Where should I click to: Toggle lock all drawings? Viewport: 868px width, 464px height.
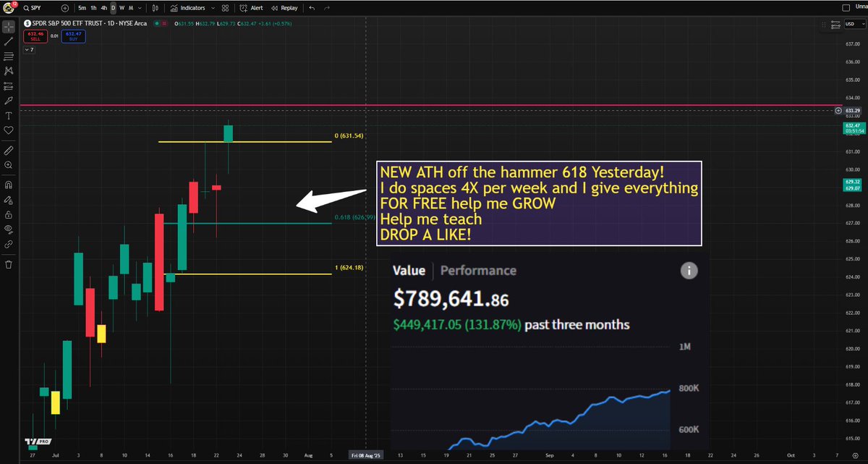click(x=9, y=215)
